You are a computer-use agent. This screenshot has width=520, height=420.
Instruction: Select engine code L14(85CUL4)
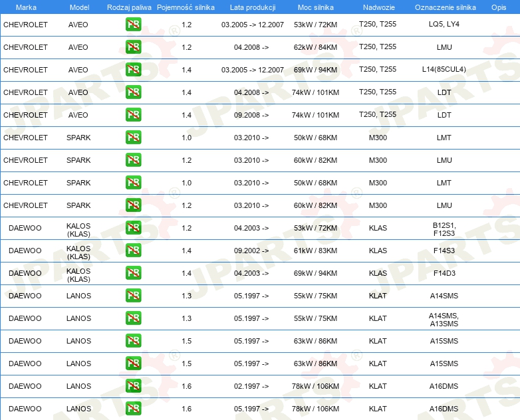444,69
